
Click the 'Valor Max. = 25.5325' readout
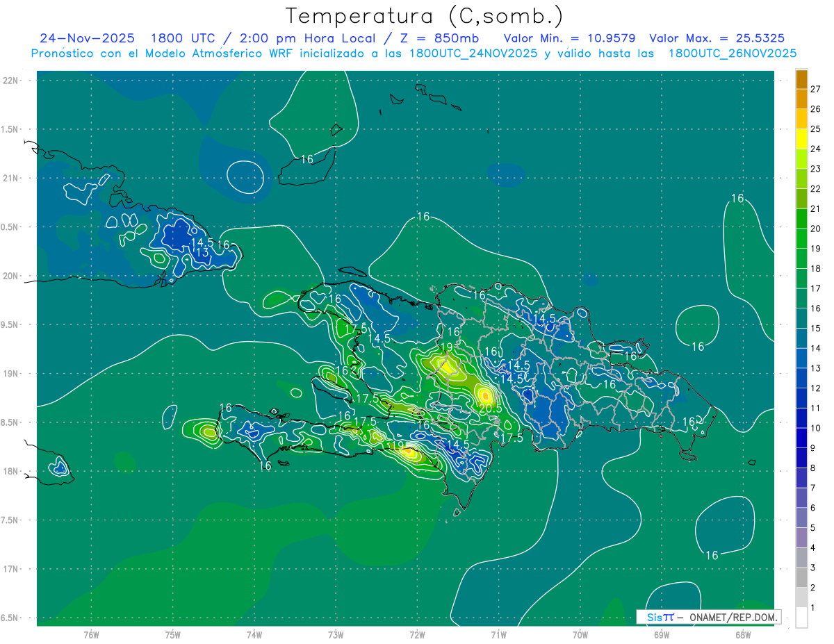click(717, 38)
